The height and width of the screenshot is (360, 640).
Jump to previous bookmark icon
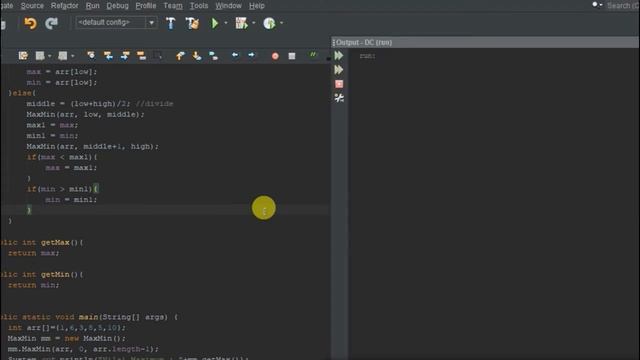pyautogui.click(x=180, y=56)
